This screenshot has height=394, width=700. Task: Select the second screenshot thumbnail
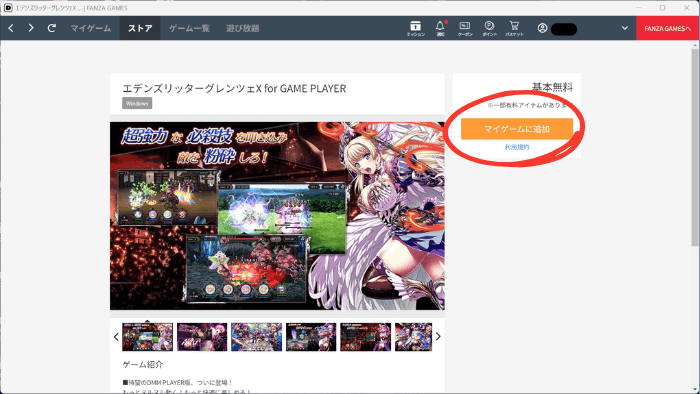pos(202,337)
